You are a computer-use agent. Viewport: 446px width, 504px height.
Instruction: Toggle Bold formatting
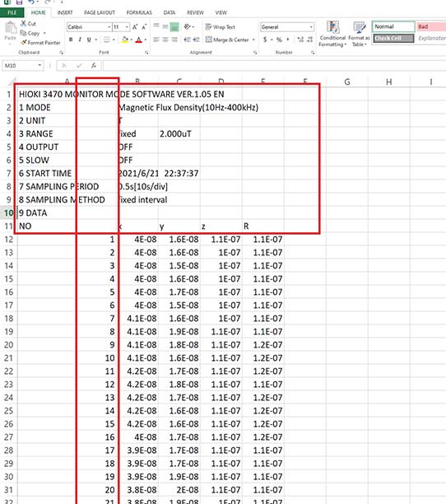[x=71, y=40]
